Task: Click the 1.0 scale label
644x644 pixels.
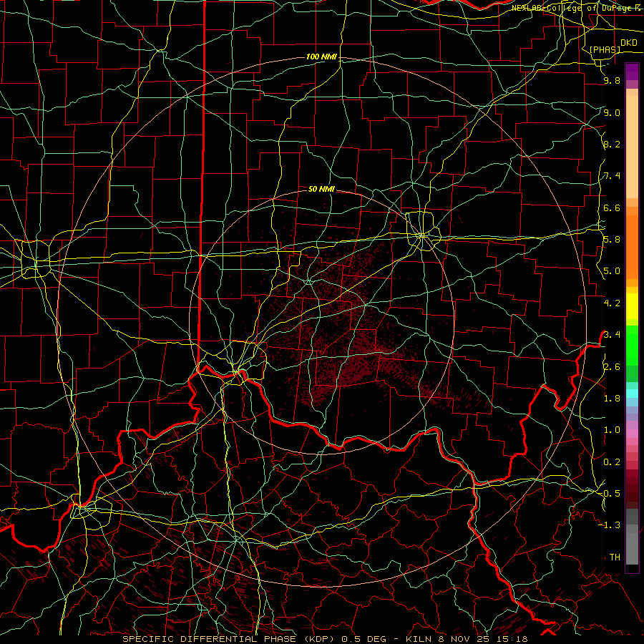Action: 612,429
